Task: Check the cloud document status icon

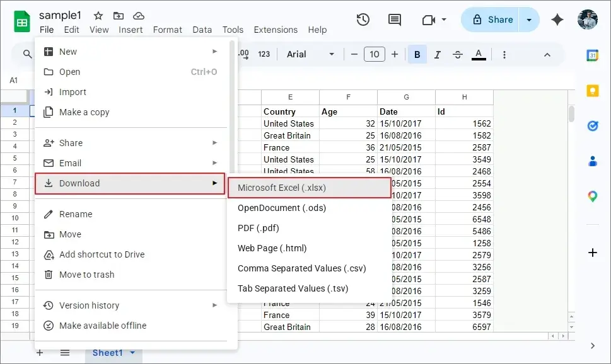Action: coord(139,16)
